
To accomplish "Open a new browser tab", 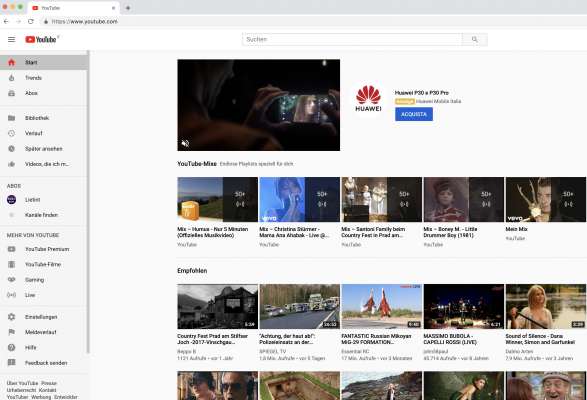I will (128, 8).
